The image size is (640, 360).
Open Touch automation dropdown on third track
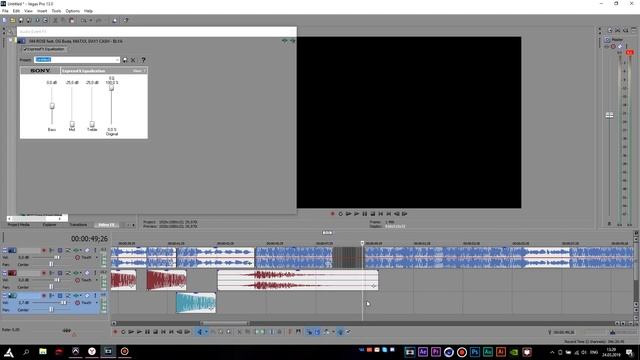pos(97,303)
